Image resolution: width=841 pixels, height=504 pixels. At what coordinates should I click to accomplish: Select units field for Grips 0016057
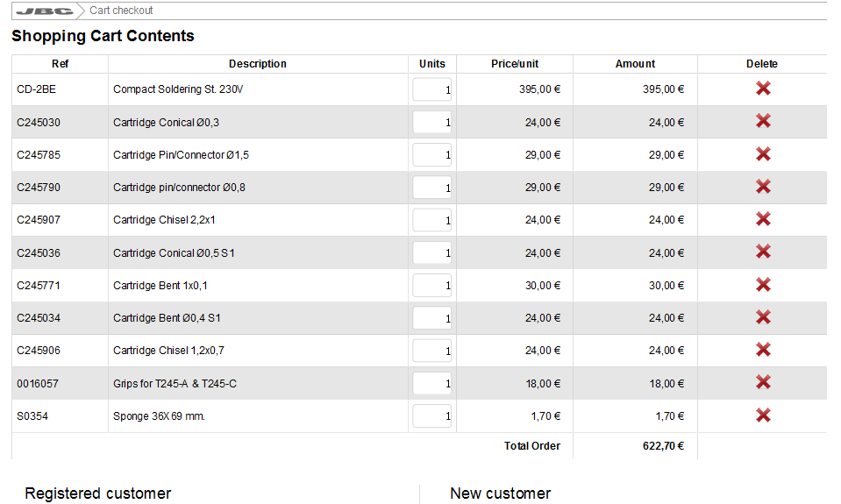coord(432,384)
